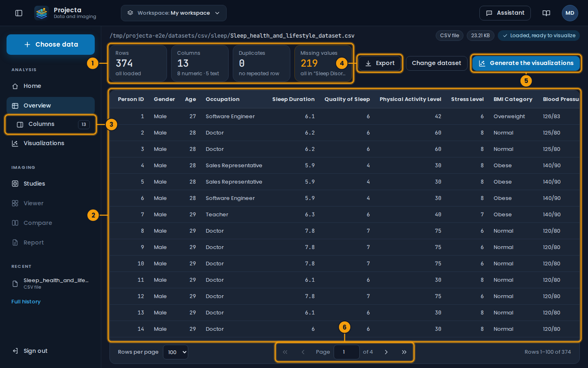The height and width of the screenshot is (368, 588).
Task: Click the BMI Category column header
Action: click(x=513, y=99)
